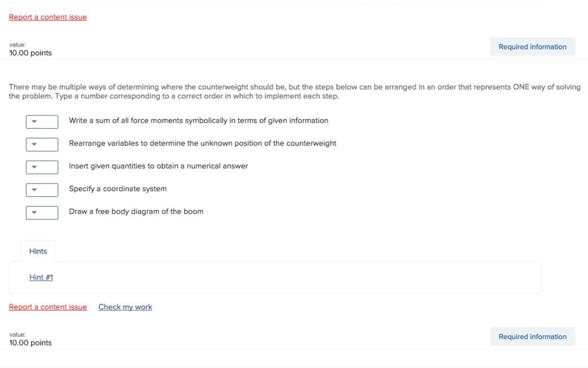
Task: Open the Hint #1 link
Action: pos(41,278)
